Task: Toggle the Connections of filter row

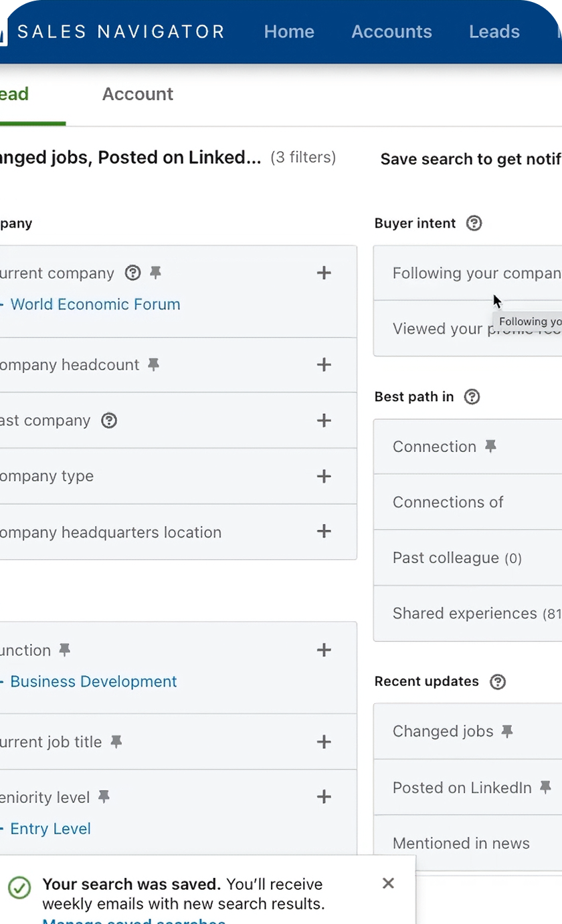Action: [468, 502]
